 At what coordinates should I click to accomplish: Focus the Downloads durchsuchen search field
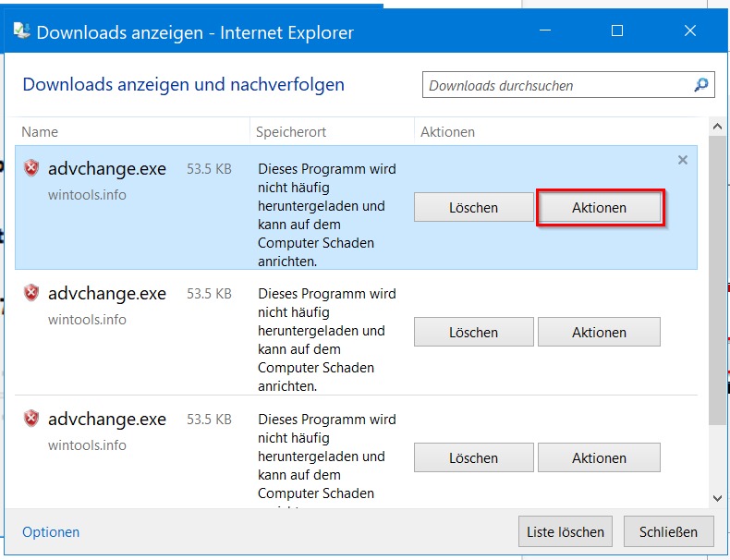(554, 86)
